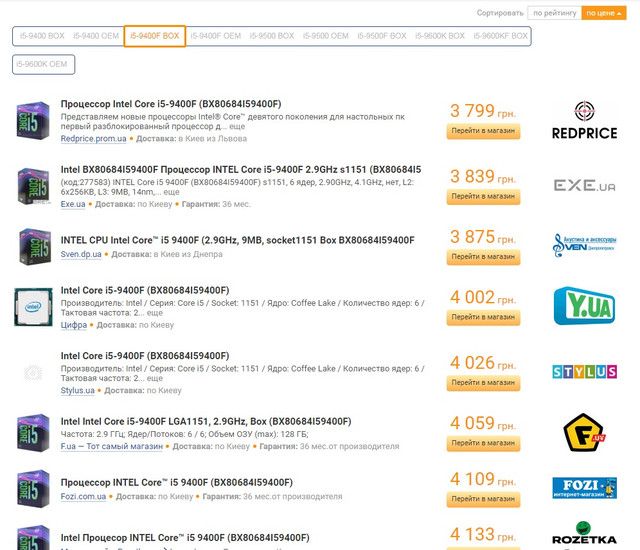Go to store for the 4 059 грн offer
The image size is (640, 550).
(483, 443)
